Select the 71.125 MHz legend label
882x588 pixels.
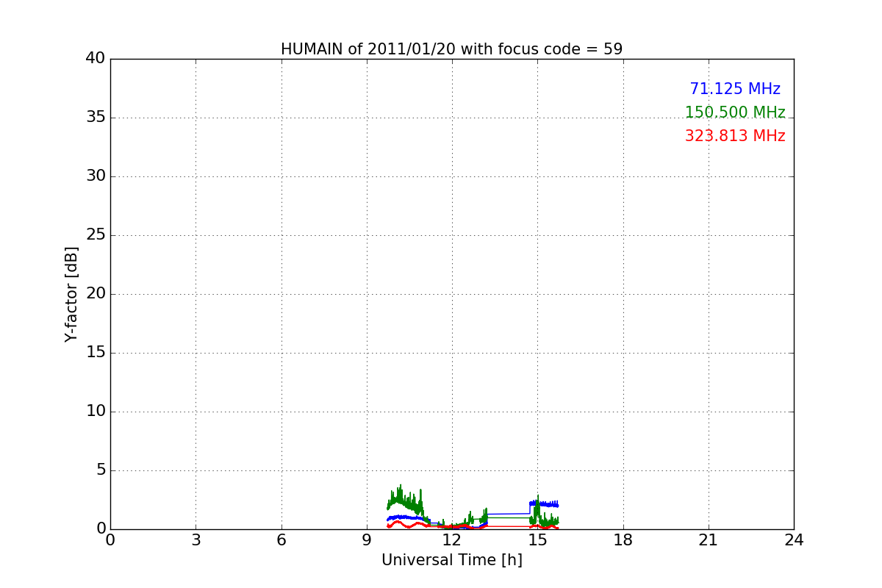click(735, 89)
